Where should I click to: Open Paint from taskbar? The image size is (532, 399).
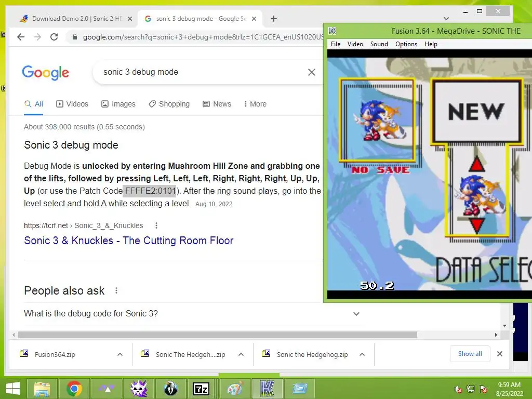click(235, 389)
